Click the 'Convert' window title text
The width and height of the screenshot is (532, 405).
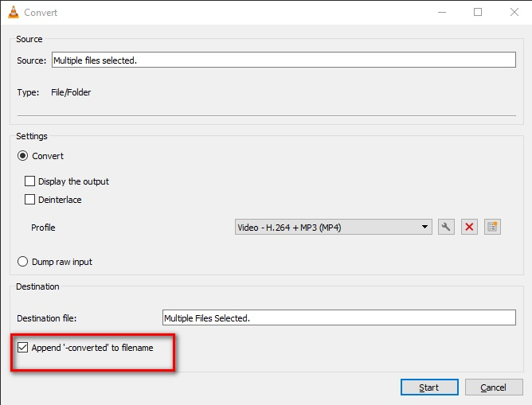[x=41, y=13]
